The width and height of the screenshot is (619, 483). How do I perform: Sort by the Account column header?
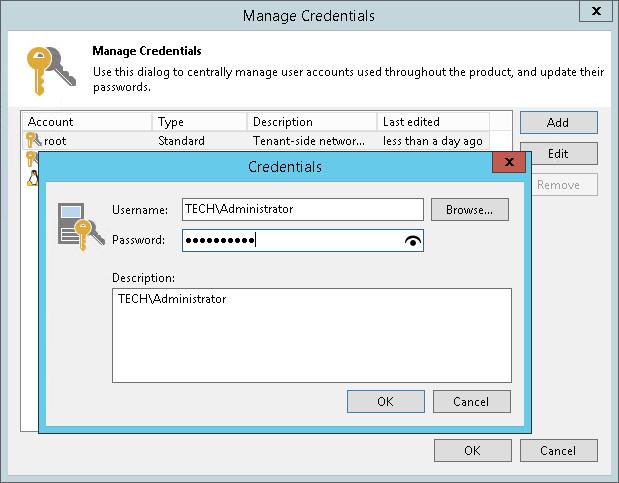(x=87, y=122)
